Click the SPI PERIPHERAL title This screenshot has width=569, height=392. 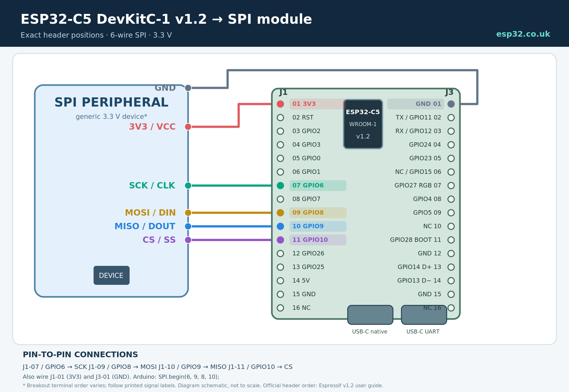111,103
